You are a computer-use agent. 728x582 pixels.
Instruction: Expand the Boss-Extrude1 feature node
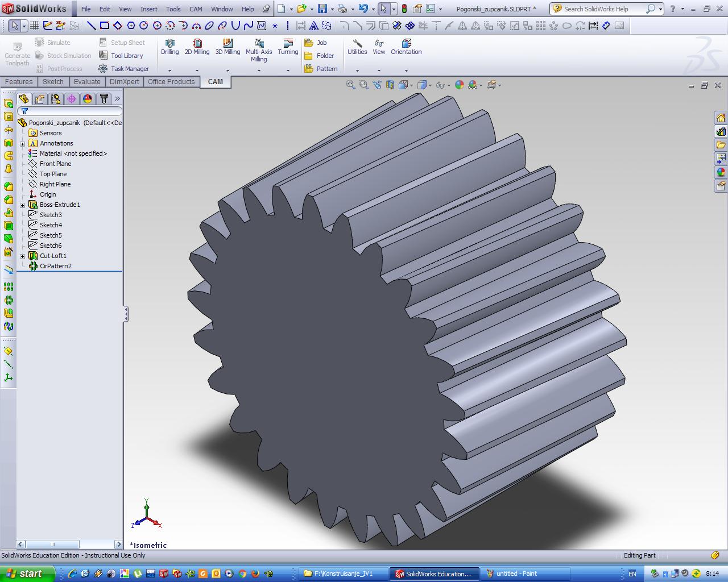click(x=23, y=205)
